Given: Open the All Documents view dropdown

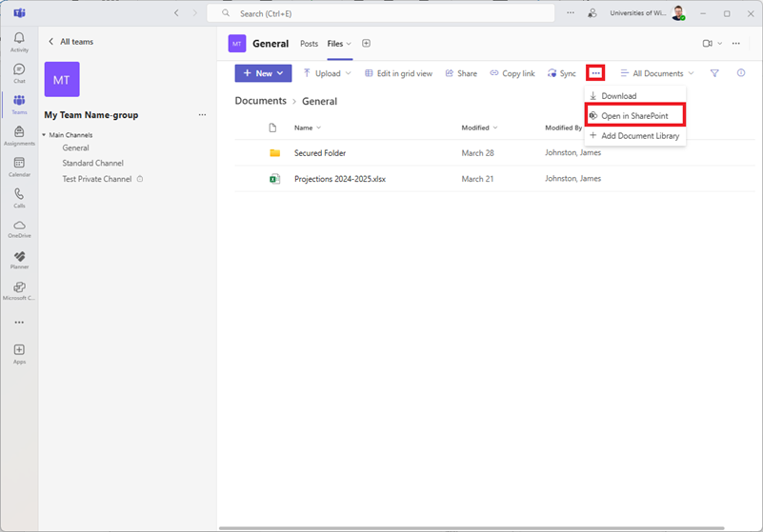Looking at the screenshot, I should (657, 73).
